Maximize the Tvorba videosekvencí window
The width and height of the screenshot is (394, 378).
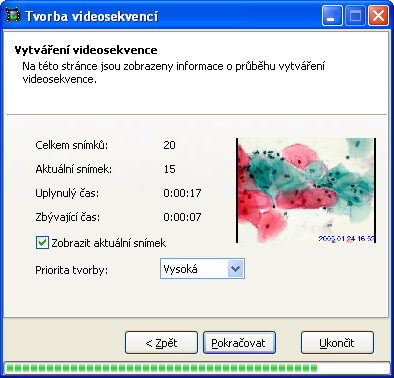pos(355,16)
